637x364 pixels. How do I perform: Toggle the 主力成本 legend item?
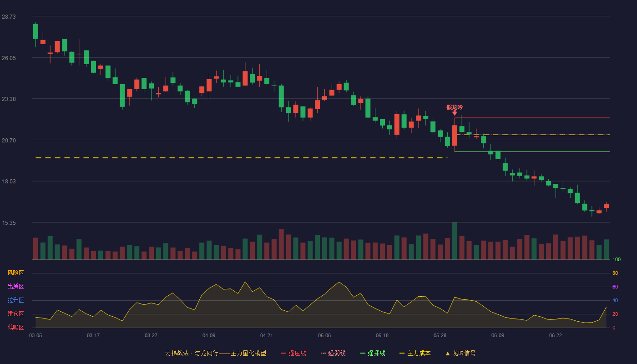pos(415,353)
